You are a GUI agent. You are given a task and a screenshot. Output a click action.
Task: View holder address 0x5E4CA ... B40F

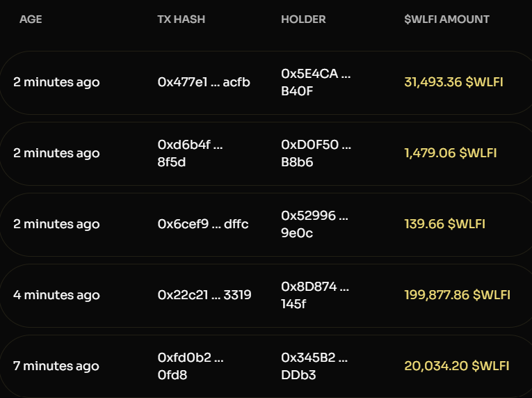[x=315, y=82]
